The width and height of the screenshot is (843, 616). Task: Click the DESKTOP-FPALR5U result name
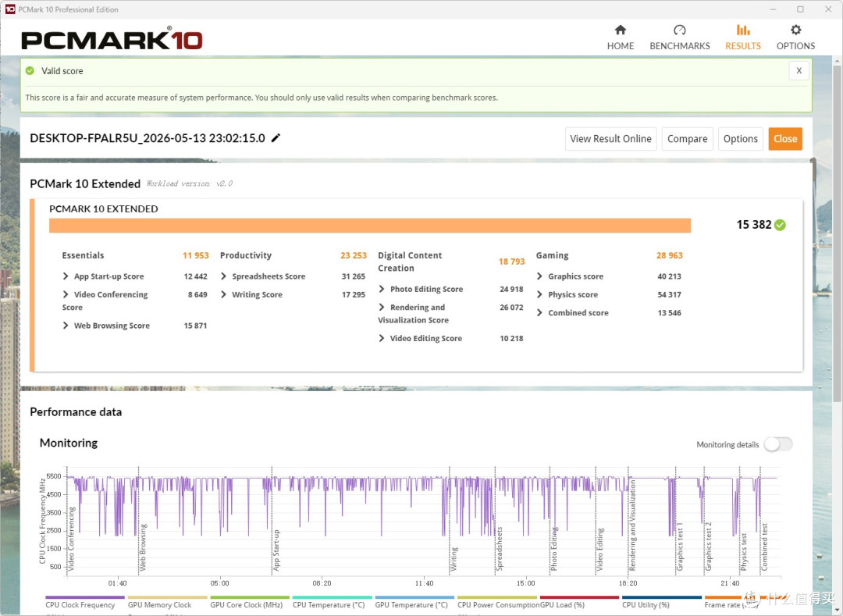pos(148,138)
